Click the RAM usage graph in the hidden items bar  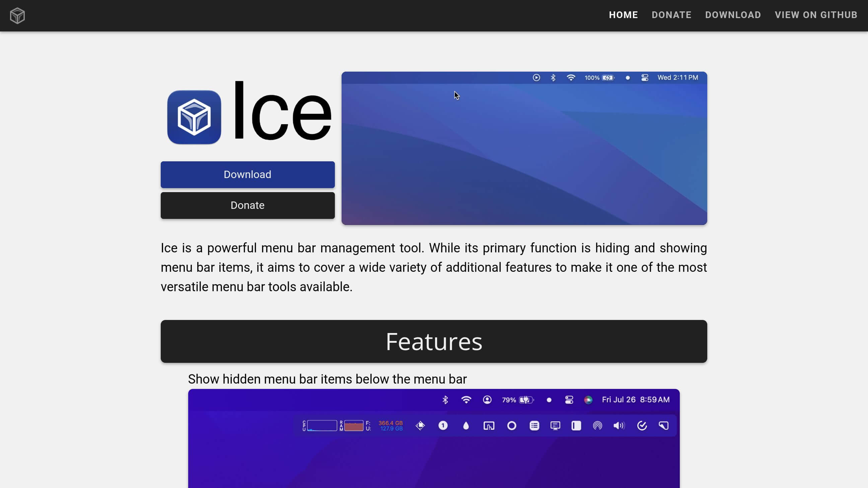[354, 426]
